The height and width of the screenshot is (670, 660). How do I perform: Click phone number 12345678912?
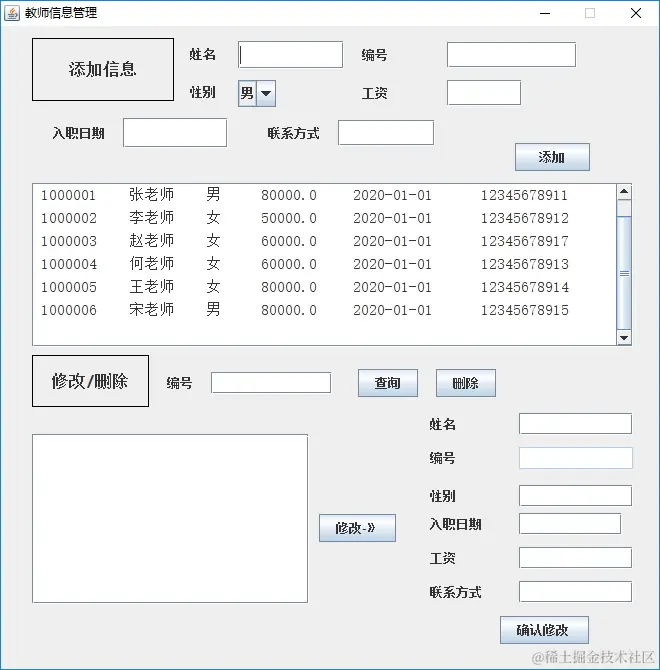tap(525, 218)
